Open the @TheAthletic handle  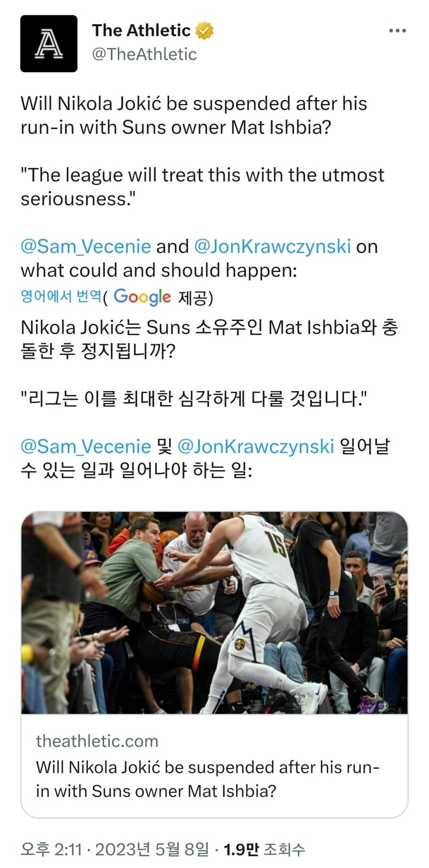144,54
